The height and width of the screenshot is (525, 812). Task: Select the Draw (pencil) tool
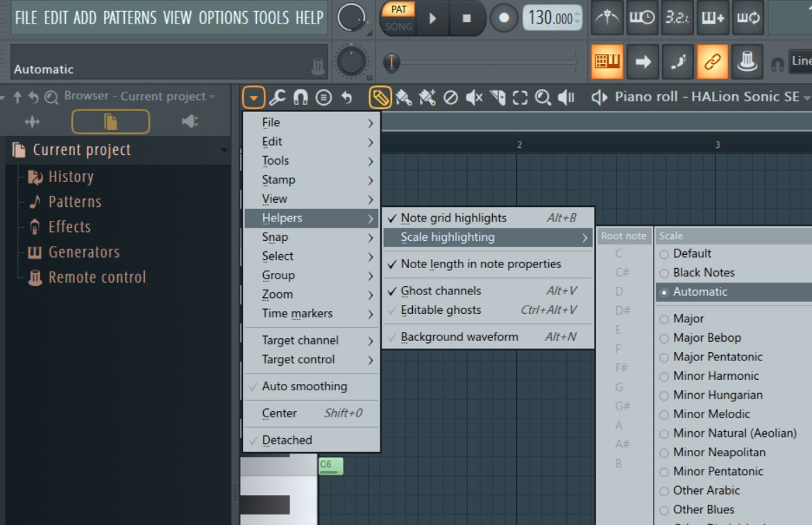click(x=378, y=97)
